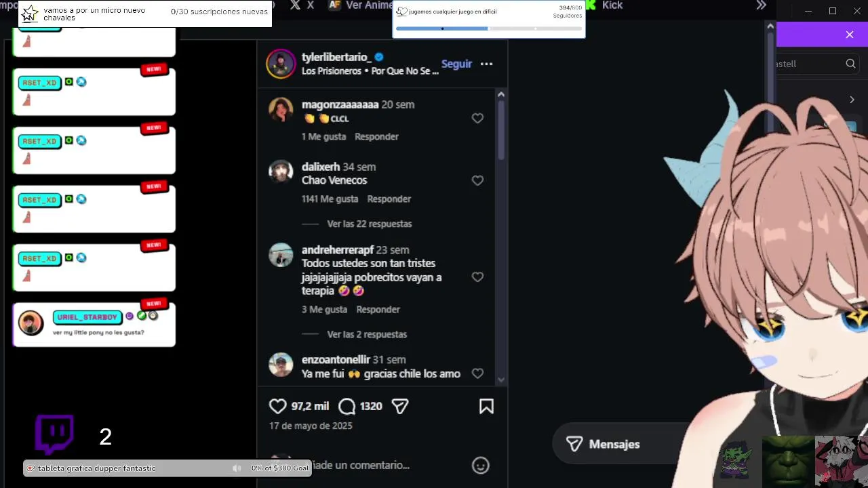Show hidden browser tabs with double chevron
Viewport: 868px width, 488px height.
point(762,5)
